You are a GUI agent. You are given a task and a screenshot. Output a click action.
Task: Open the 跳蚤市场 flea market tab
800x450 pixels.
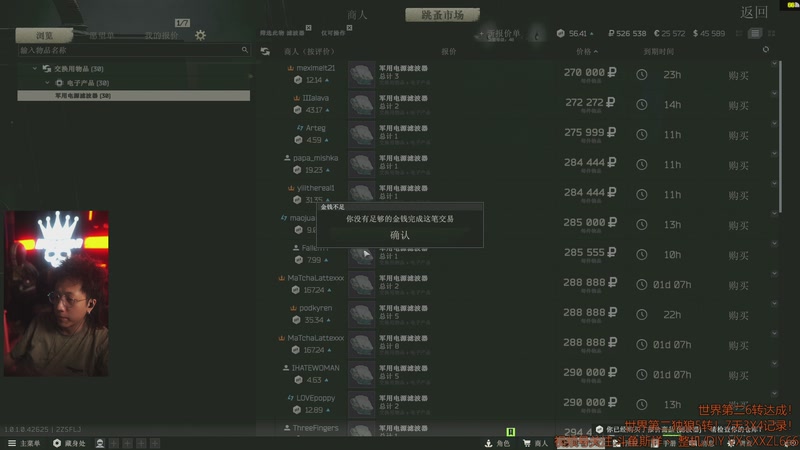(442, 15)
